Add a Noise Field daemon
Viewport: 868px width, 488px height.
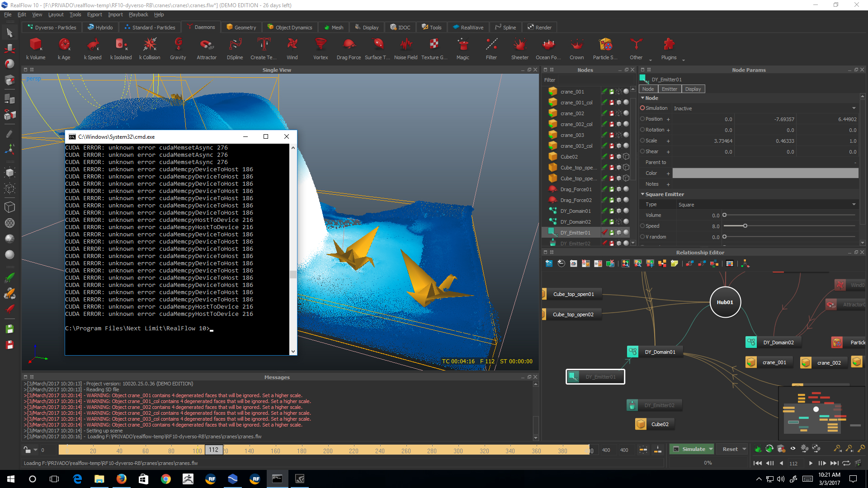click(x=406, y=48)
